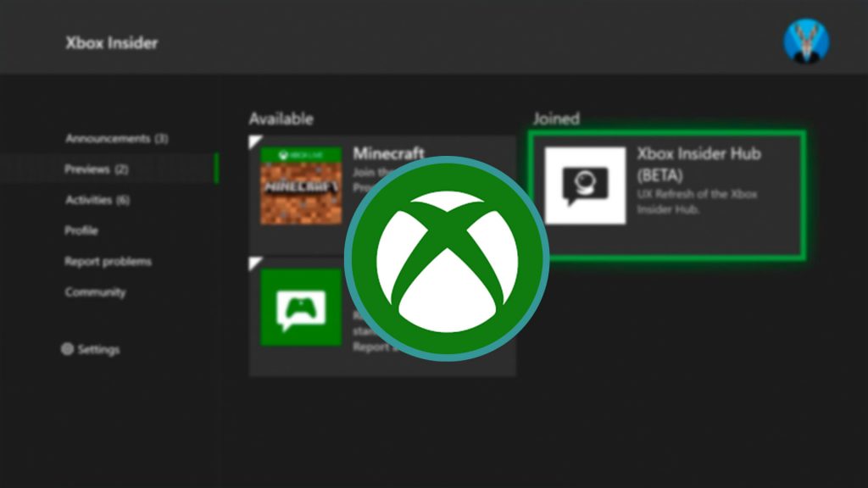Image resolution: width=868 pixels, height=488 pixels.
Task: Open the Announcements (3) section
Action: click(116, 138)
